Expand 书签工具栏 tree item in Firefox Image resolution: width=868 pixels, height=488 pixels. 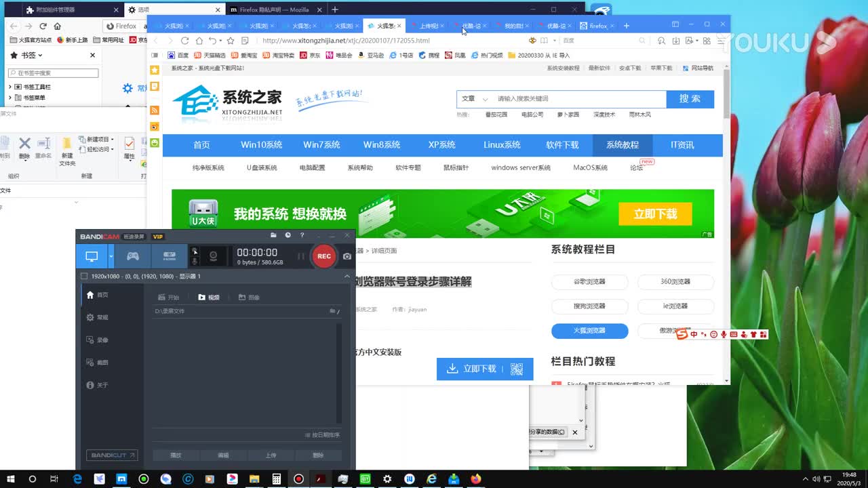(10, 87)
